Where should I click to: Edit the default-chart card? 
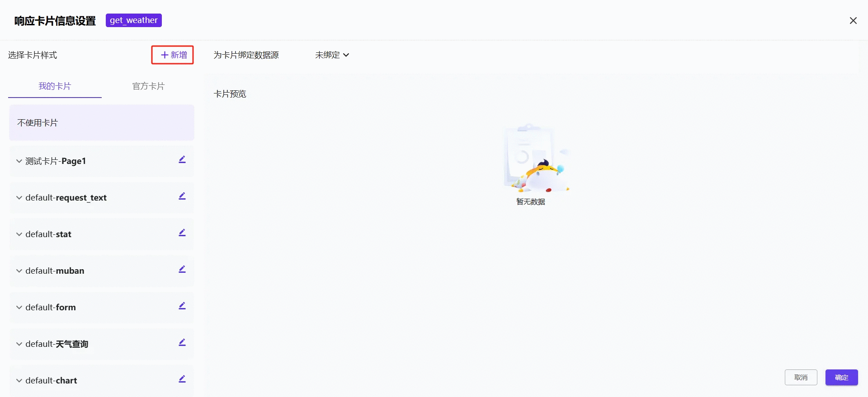(182, 379)
